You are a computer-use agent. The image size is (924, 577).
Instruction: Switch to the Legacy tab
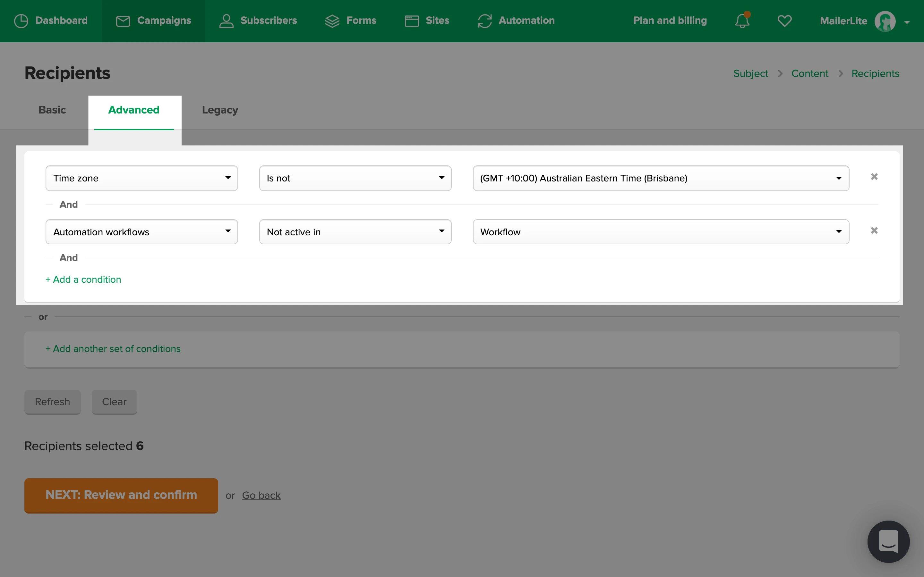220,110
